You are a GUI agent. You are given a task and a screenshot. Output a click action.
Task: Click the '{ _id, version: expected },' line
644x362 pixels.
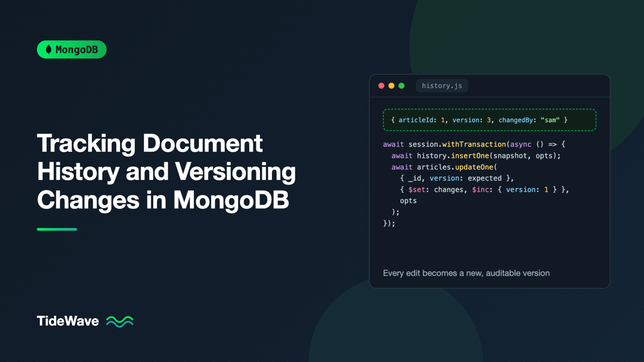pos(457,178)
